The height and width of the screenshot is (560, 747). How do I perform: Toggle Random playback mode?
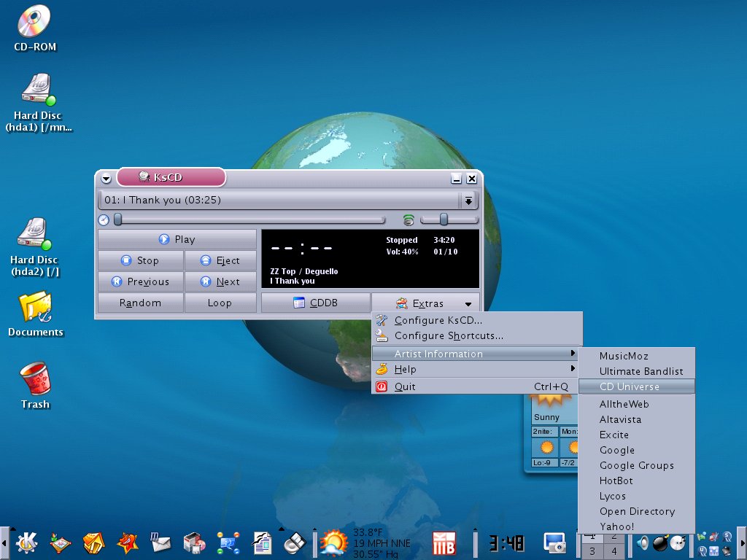coord(140,303)
